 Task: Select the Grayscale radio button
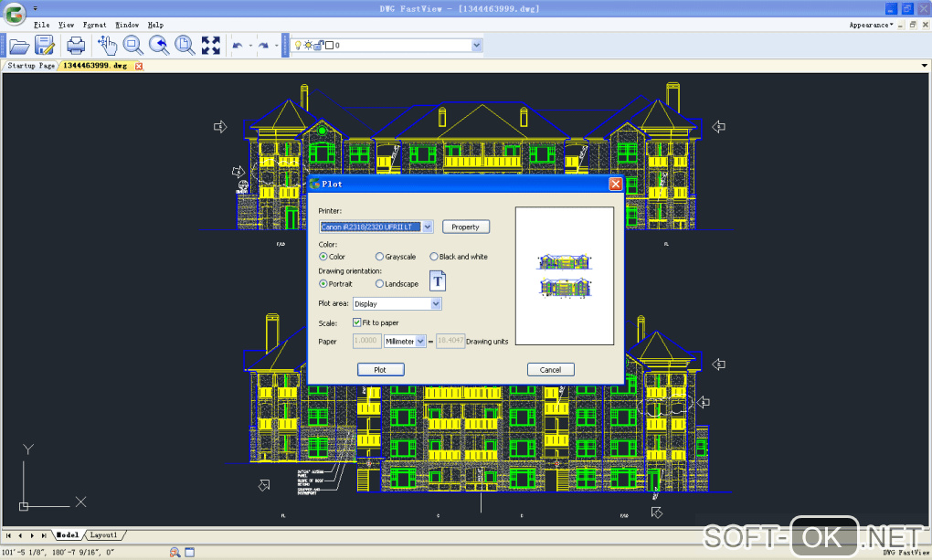point(379,257)
